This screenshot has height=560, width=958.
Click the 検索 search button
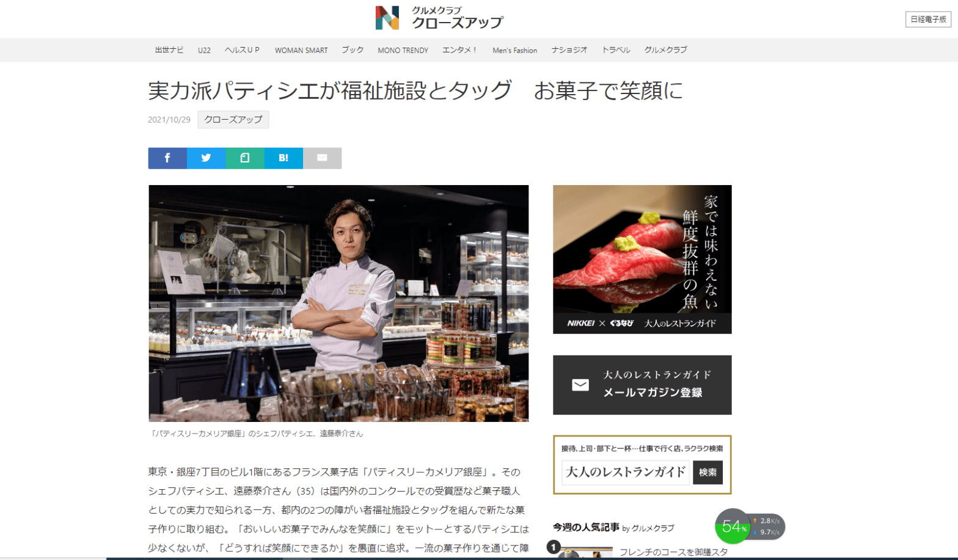pos(708,473)
